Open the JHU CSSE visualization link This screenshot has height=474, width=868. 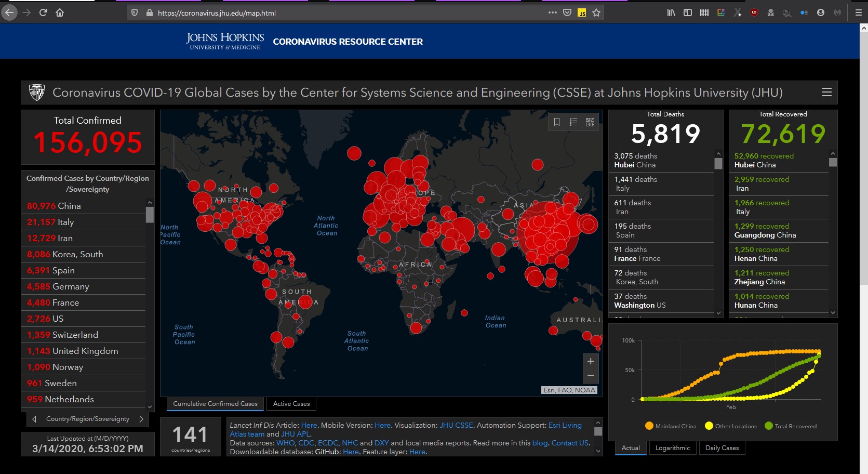456,425
